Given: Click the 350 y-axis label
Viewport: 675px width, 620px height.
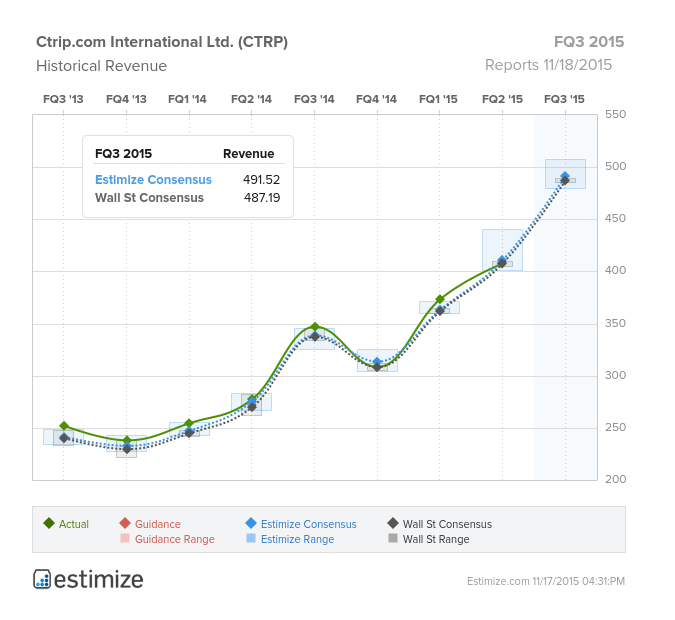Looking at the screenshot, I should (x=615, y=323).
